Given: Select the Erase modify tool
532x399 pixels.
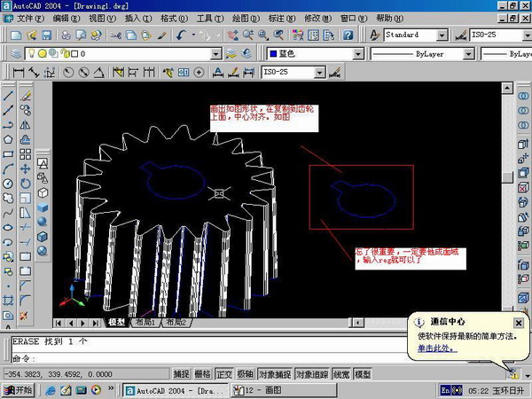Looking at the screenshot, I should tap(26, 96).
